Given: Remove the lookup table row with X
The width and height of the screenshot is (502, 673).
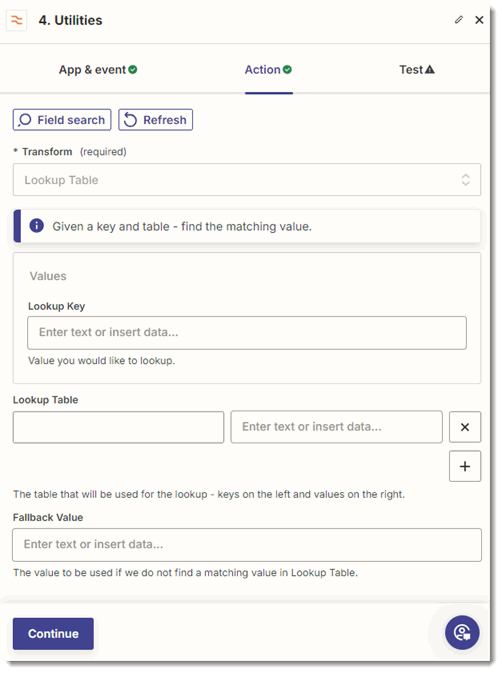Looking at the screenshot, I should (x=465, y=427).
